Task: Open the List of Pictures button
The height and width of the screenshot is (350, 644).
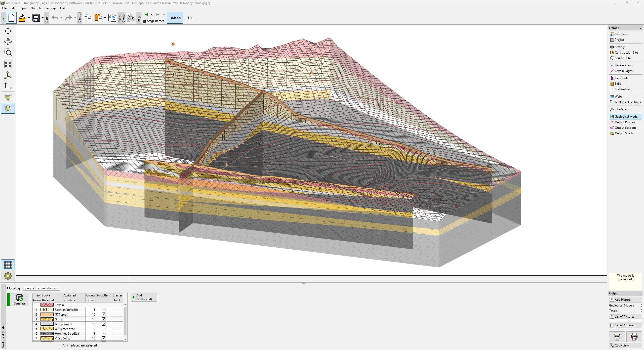Action: [625, 317]
